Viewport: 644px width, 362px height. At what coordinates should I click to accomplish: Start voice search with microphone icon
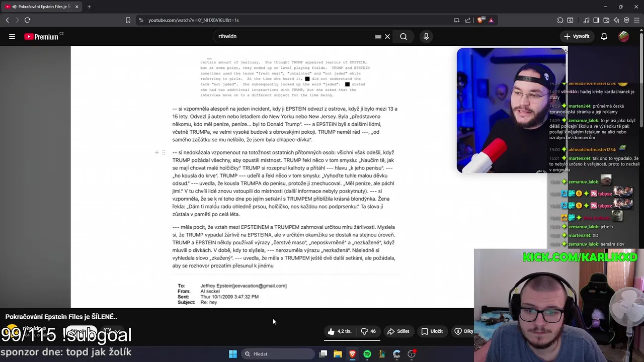click(x=426, y=36)
